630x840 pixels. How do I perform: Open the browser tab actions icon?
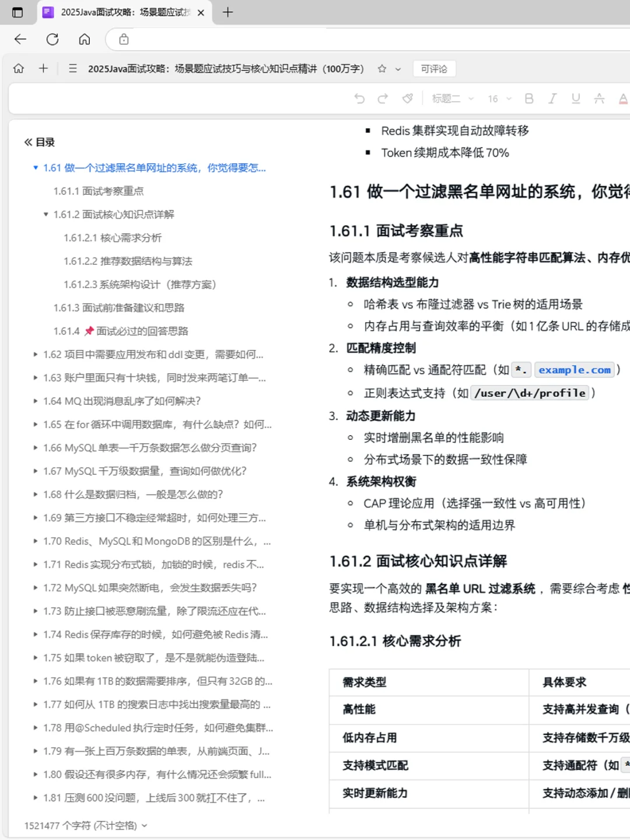coord(17,12)
